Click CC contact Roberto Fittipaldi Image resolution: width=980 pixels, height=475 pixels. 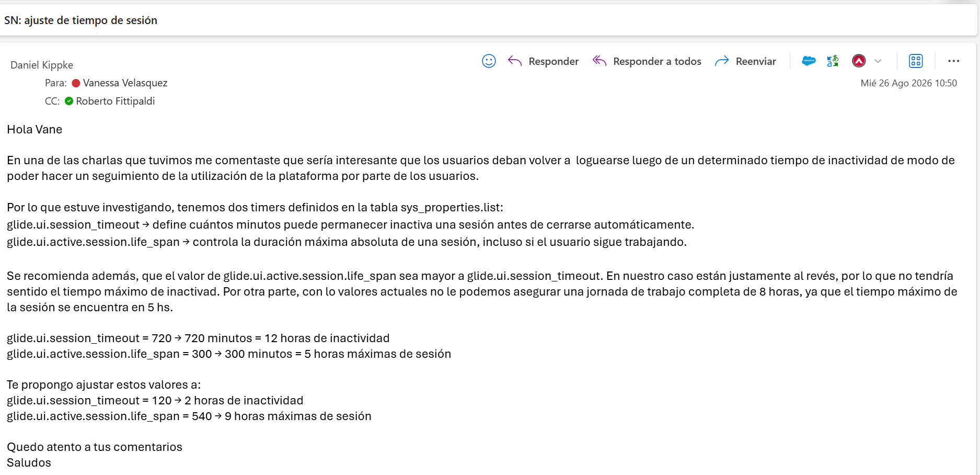pyautogui.click(x=115, y=101)
